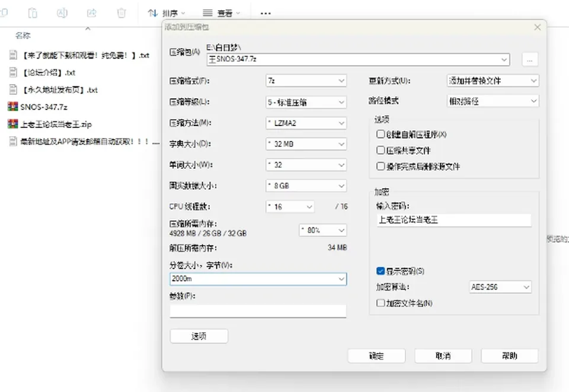Click the 输入密码 password field
Screen dimensions: 569x392
[454, 220]
